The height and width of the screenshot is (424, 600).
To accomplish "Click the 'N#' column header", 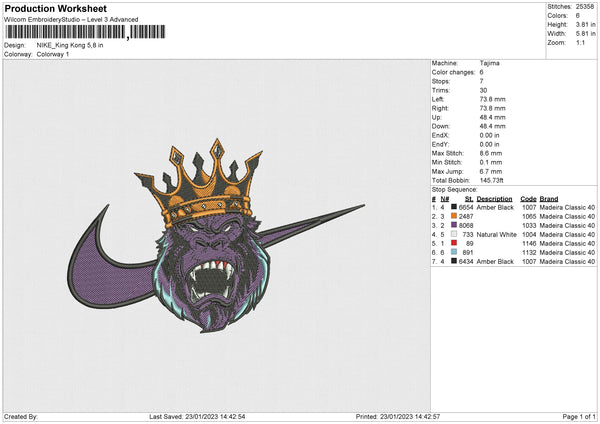I will (445, 199).
